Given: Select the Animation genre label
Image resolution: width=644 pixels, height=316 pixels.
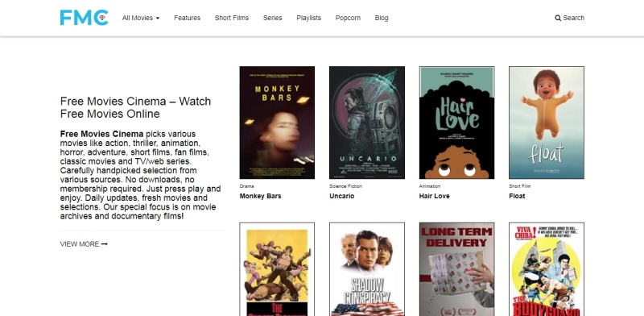Looking at the screenshot, I should [430, 186].
